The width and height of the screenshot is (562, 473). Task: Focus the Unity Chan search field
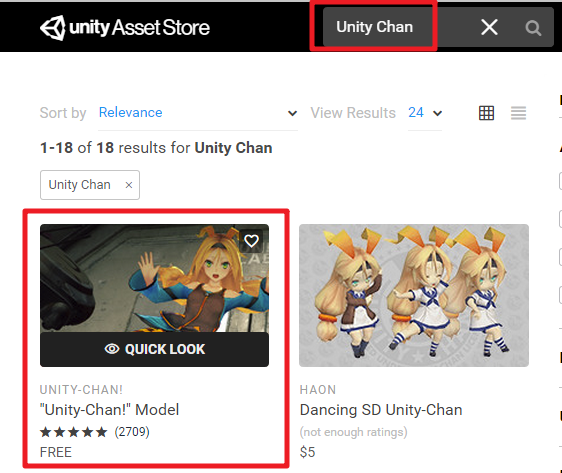378,27
